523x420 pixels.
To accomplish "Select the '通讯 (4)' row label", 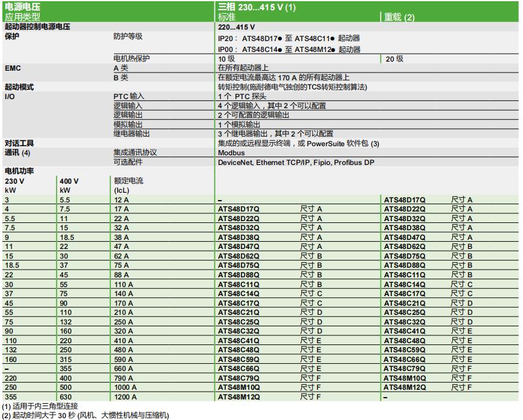I will (x=18, y=152).
